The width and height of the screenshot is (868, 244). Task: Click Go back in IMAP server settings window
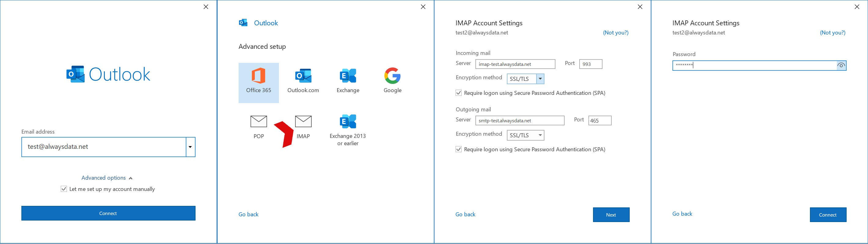(465, 214)
